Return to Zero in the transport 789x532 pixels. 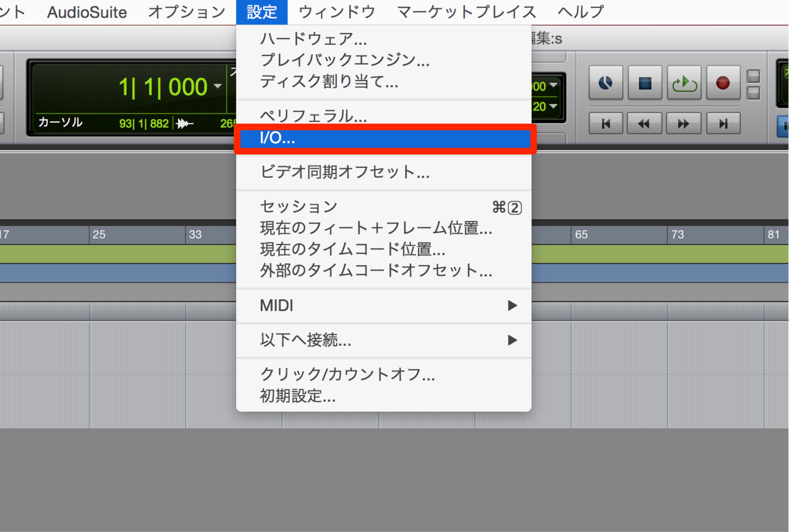(x=606, y=124)
